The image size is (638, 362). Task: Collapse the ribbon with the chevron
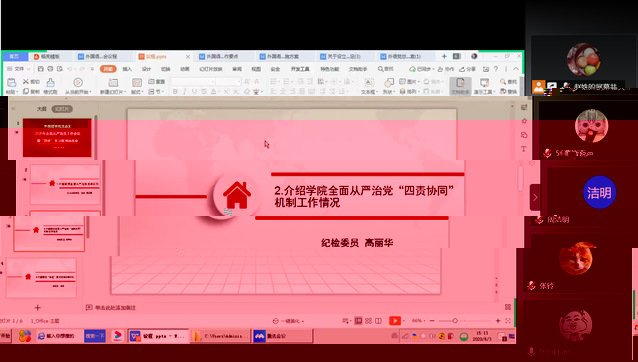[516, 69]
